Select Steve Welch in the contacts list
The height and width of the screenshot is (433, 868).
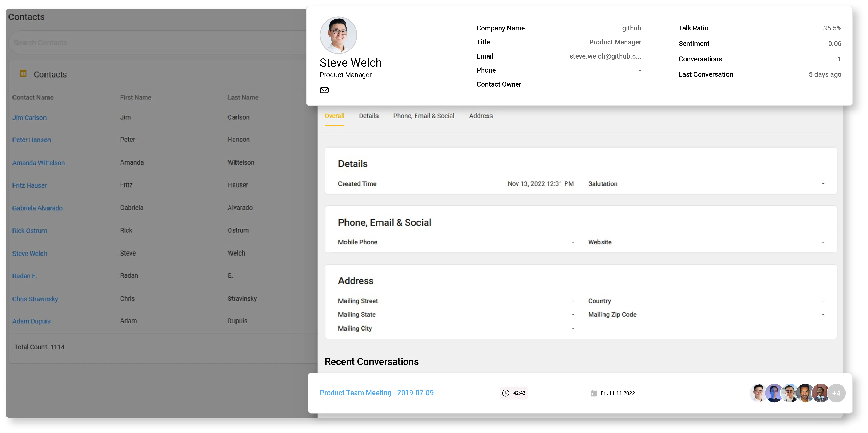tap(29, 253)
